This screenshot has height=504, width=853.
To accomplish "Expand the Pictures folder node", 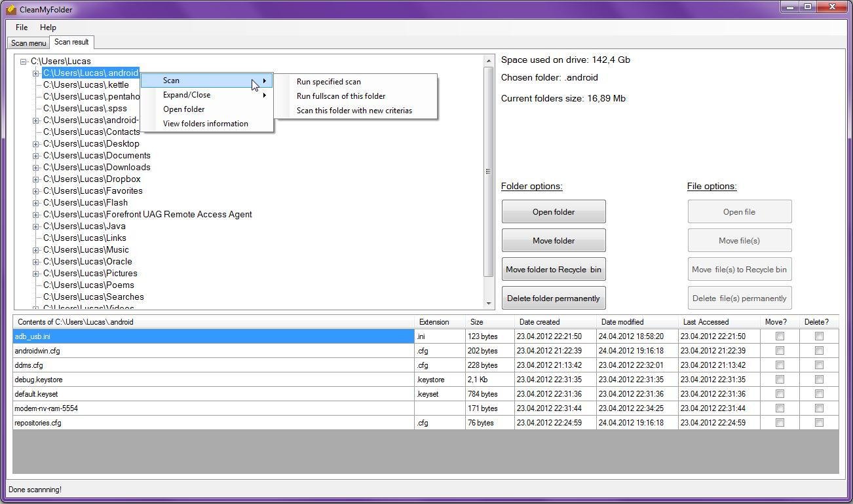I will pyautogui.click(x=36, y=274).
